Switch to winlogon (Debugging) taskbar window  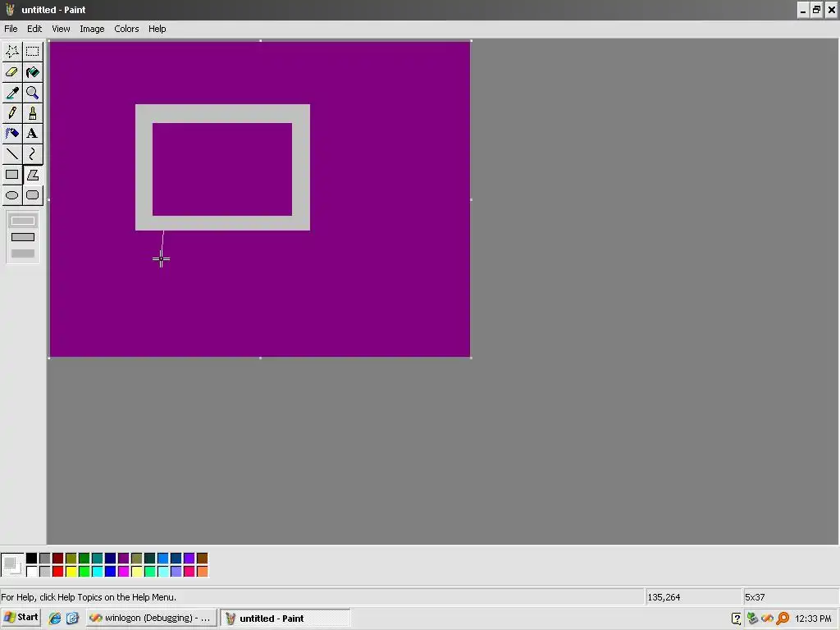(151, 618)
